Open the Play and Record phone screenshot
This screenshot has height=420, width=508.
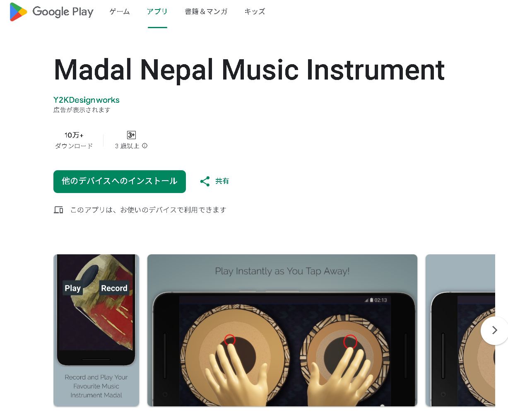96,330
